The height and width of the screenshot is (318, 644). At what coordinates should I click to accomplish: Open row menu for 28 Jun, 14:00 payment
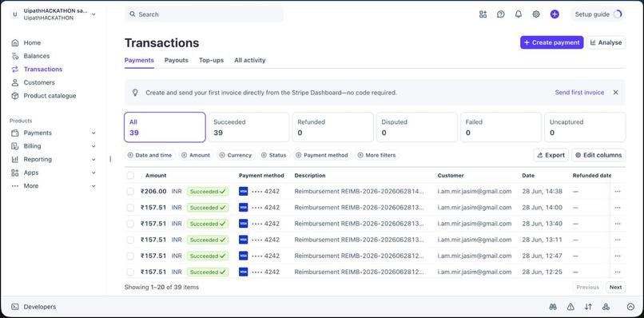[x=618, y=208]
